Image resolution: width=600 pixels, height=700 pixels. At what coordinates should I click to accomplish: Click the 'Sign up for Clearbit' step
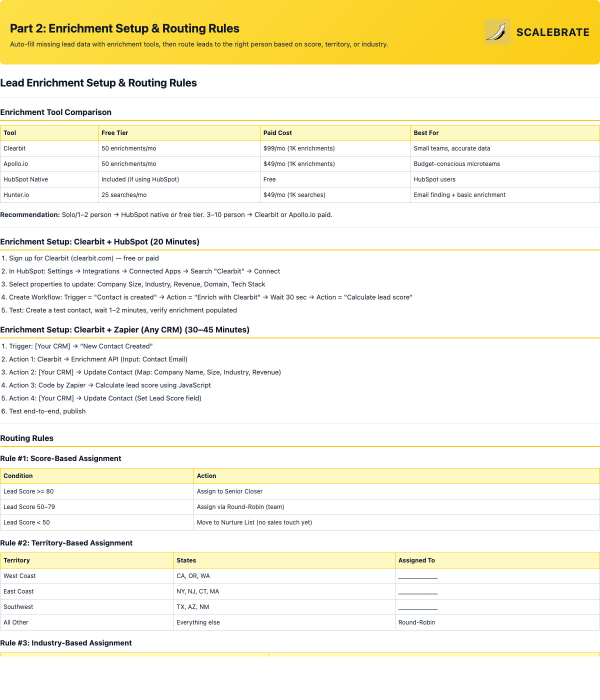click(x=84, y=258)
